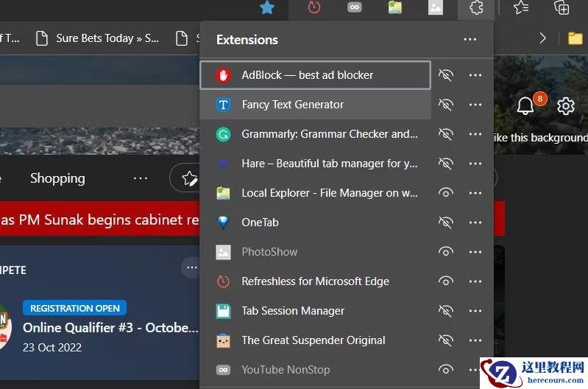This screenshot has height=389, width=588.
Task: Show Hare extension in toolbar
Action: [x=446, y=164]
